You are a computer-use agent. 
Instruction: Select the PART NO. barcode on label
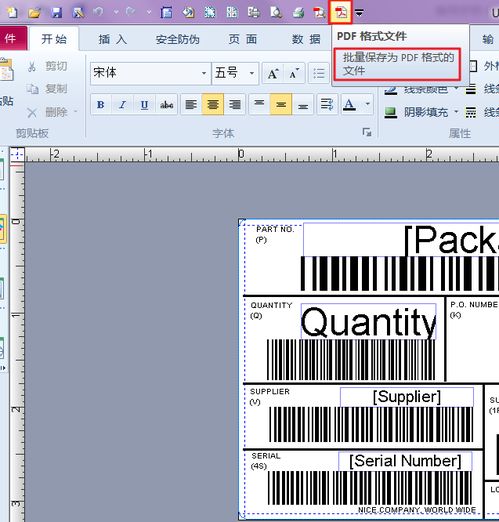[x=399, y=273]
